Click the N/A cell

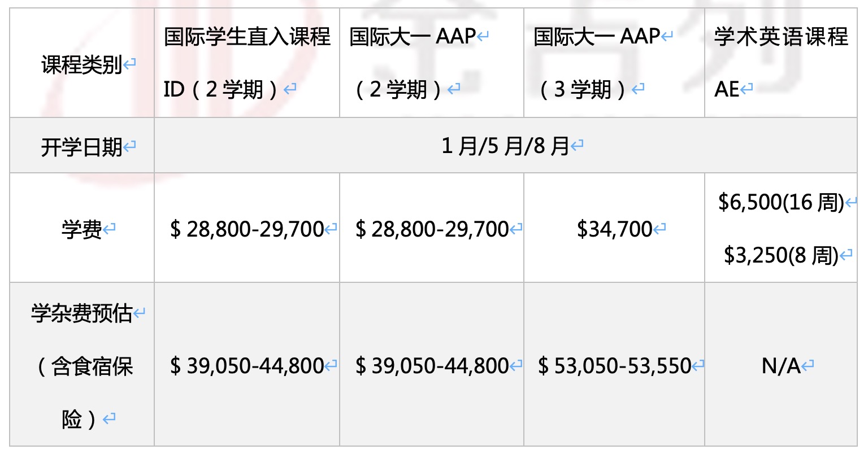(x=781, y=366)
